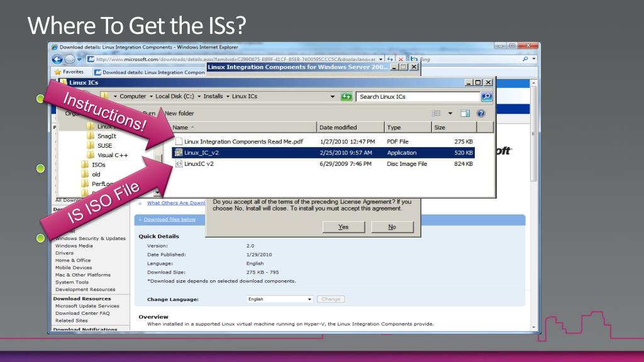Click the change view icon in Explorer toolbar

[x=436, y=113]
